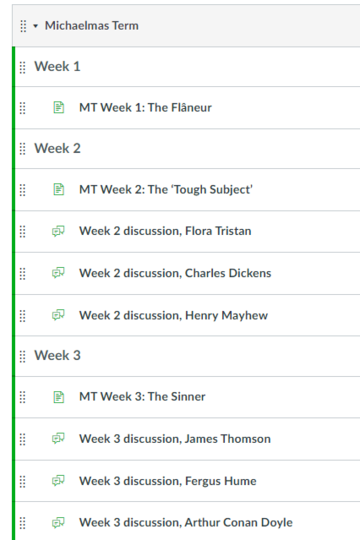Click the Flora Tristan discussion icon
Image resolution: width=360 pixels, height=540 pixels.
58,231
